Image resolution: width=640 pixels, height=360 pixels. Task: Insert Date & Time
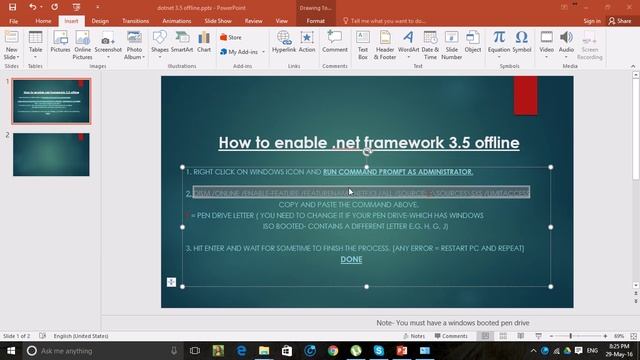coord(430,45)
